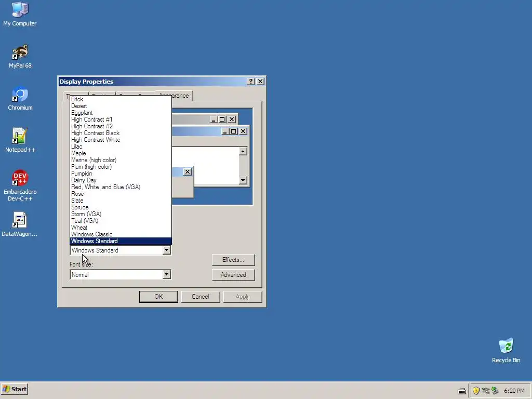The image size is (532, 399).
Task: Pick Rose scheme from list
Action: coord(121,194)
